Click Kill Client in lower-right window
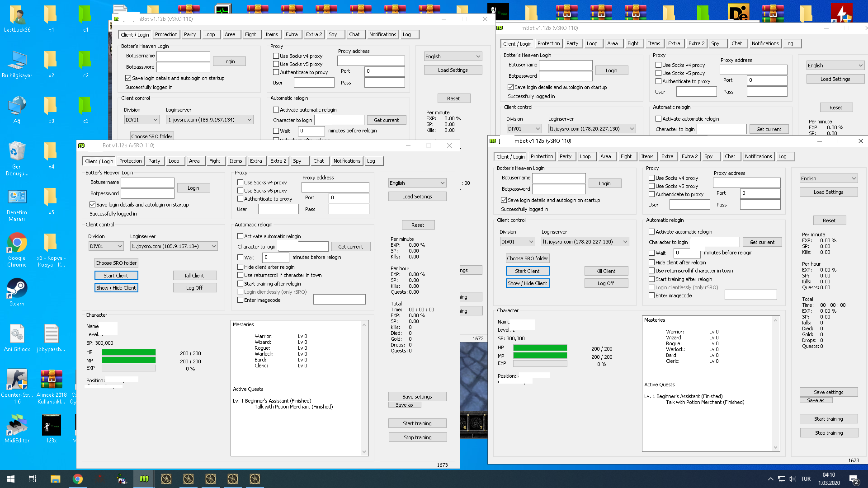868x488 pixels. click(x=606, y=271)
